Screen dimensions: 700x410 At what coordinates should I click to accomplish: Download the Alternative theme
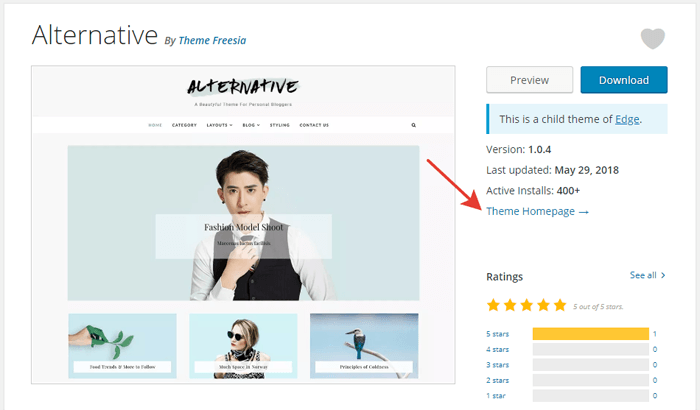[624, 80]
